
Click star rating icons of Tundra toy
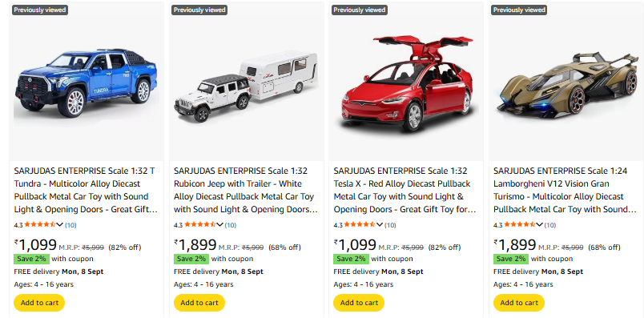(40, 225)
